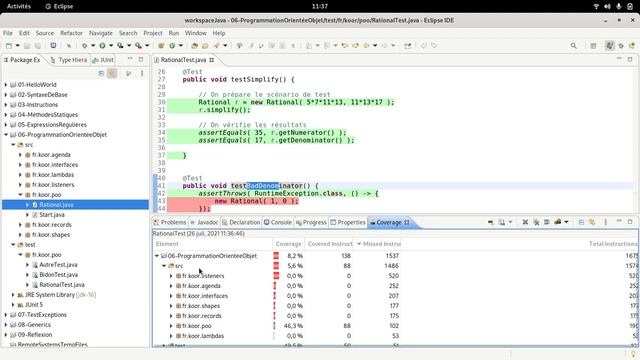Viewport: 640px width, 360px height.
Task: Close the RationalTest.java editor tab
Action: point(211,60)
